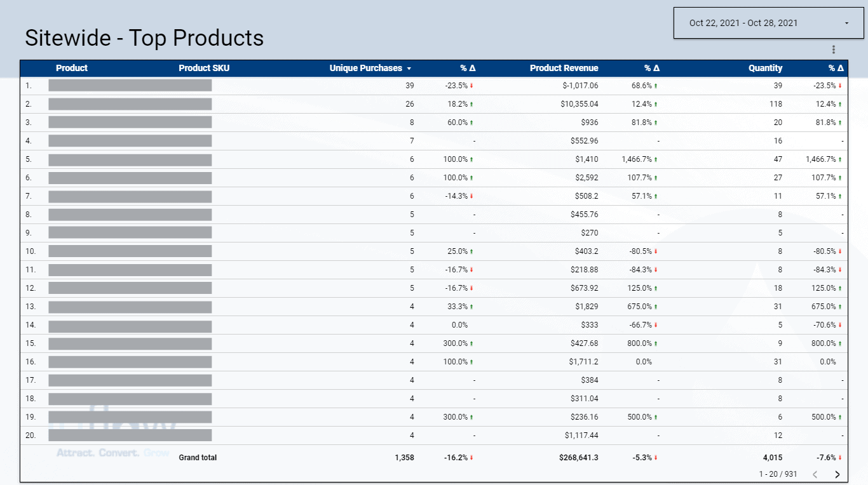
Task: Sort the table by Quantity column
Action: [x=765, y=68]
